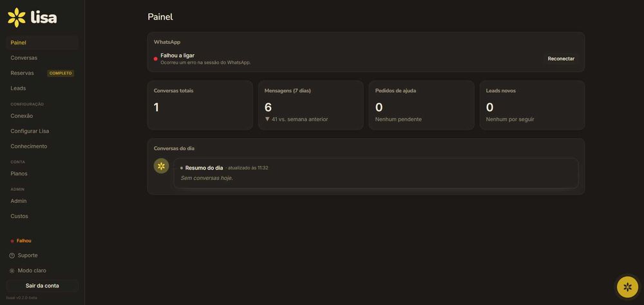Open the Conversas totais card
This screenshot has width=644, height=305.
(200, 105)
